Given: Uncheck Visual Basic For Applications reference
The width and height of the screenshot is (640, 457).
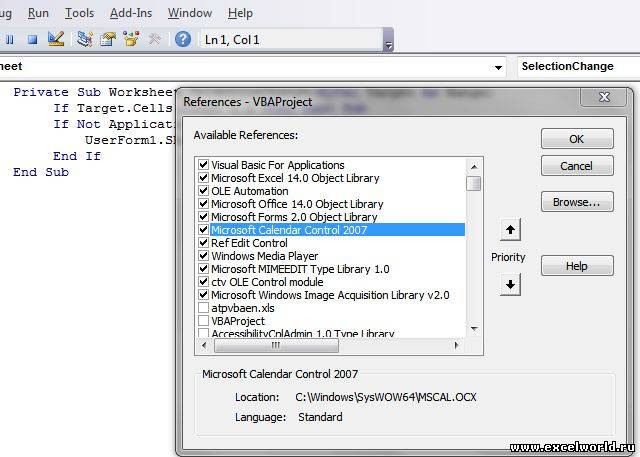Looking at the screenshot, I should click(203, 165).
